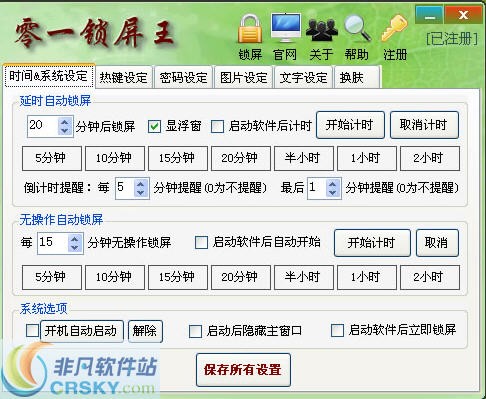Minimize the lock screen window

(429, 15)
